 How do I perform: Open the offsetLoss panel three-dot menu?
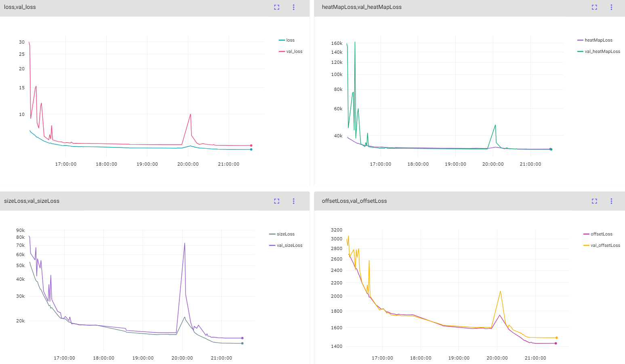click(611, 201)
